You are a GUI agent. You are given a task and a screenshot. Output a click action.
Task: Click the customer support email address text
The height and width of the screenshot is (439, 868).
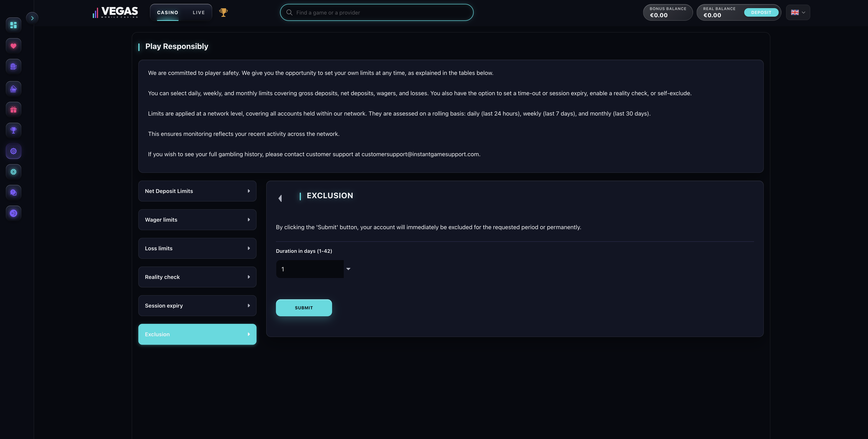click(420, 154)
